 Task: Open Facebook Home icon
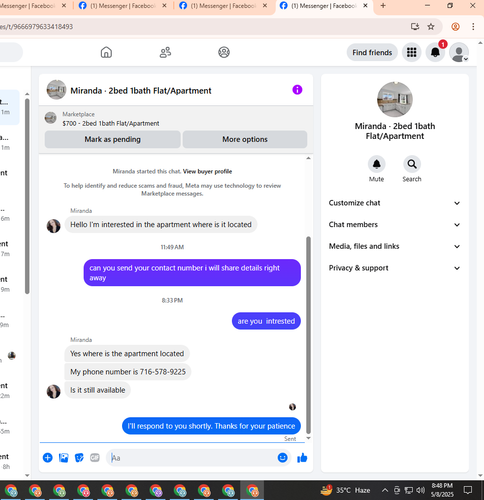pyautogui.click(x=106, y=52)
